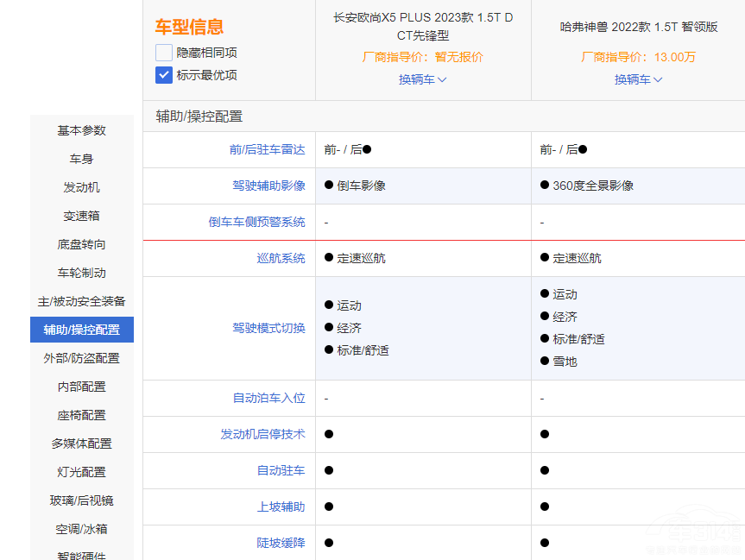Check the 隐藏相同项 checkbox

[164, 53]
